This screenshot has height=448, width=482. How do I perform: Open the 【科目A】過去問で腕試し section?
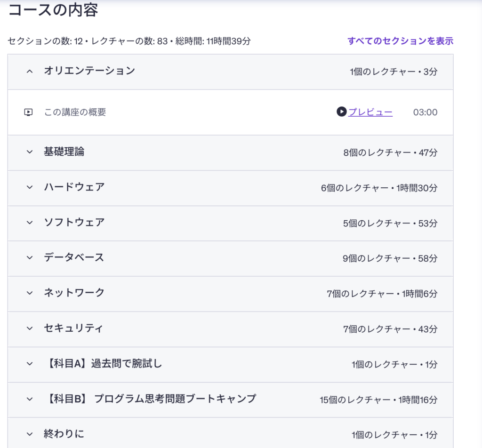point(103,364)
